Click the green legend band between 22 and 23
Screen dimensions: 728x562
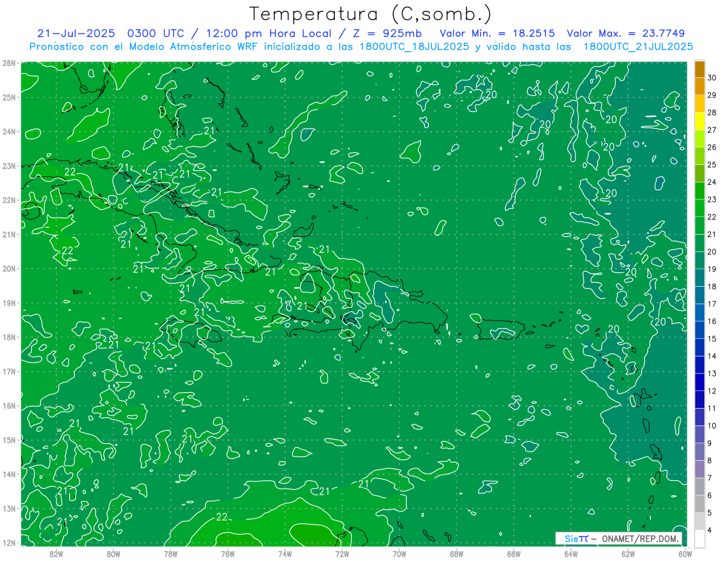point(699,208)
